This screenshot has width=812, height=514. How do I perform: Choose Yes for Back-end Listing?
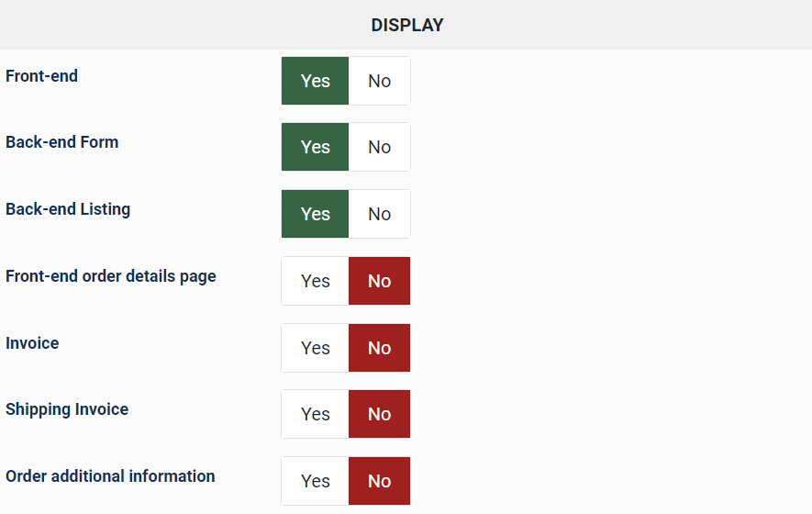[315, 214]
